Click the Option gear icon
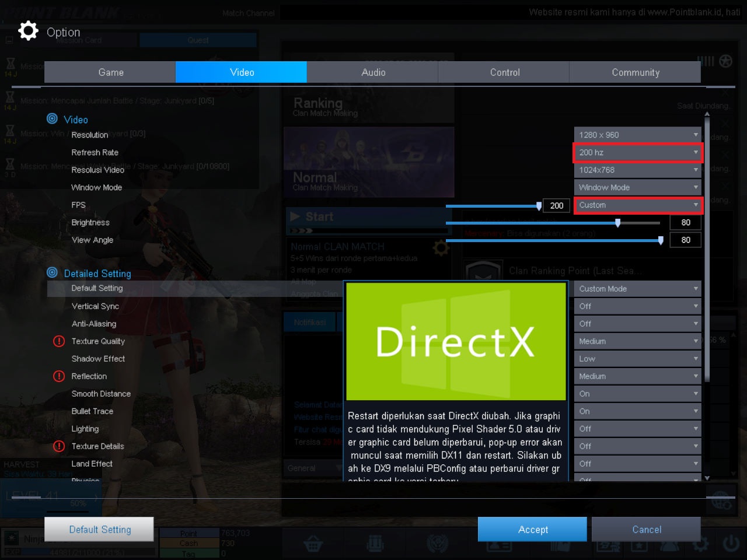The height and width of the screenshot is (560, 747). tap(28, 31)
